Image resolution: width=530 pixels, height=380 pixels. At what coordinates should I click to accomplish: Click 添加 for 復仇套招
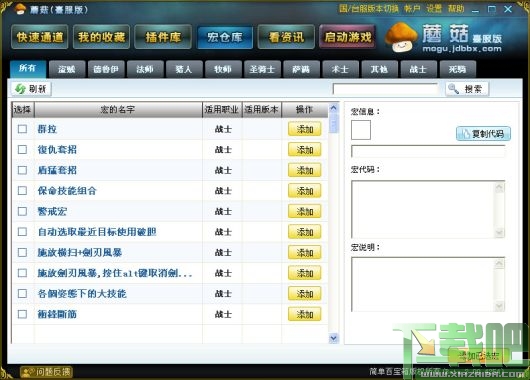click(305, 150)
